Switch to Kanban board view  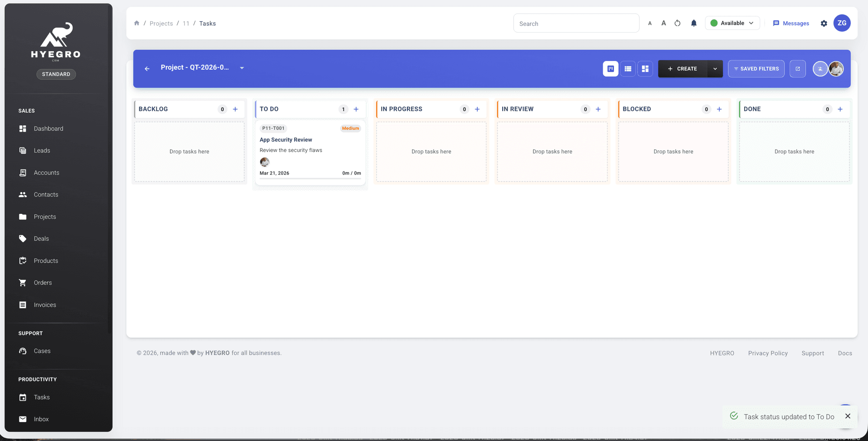pyautogui.click(x=610, y=69)
